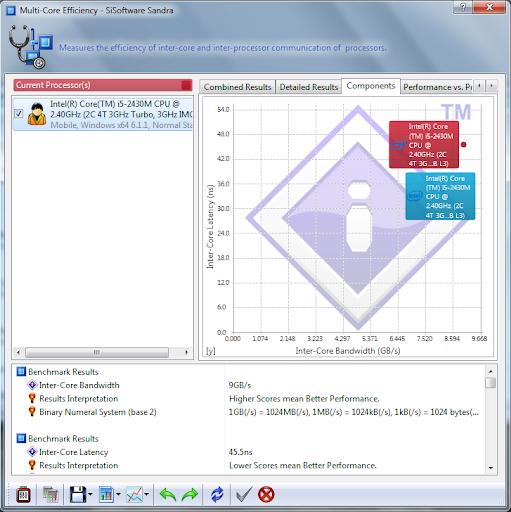Cancel with the red X circle icon
The width and height of the screenshot is (511, 512).
[266, 495]
